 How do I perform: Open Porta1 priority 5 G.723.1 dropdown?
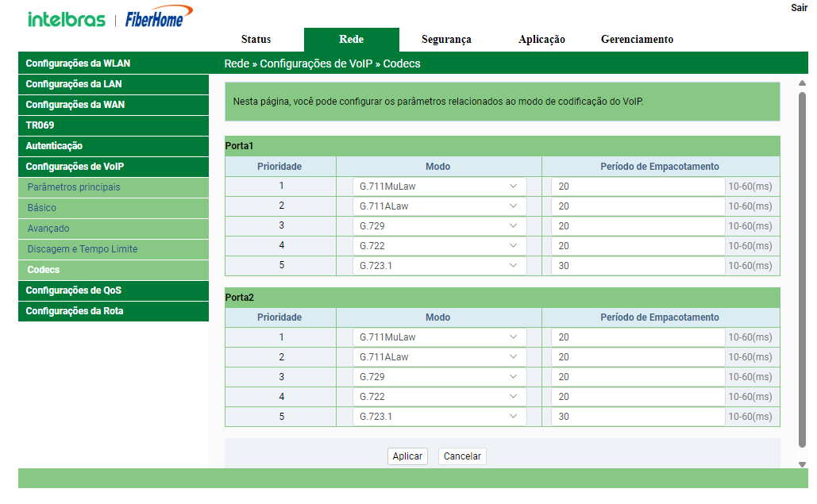[x=439, y=266]
